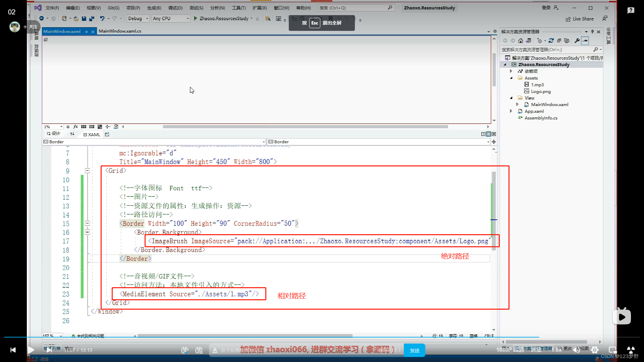Click the feedback person icon top right
Viewport: 644px width, 362px height.
tap(605, 18)
